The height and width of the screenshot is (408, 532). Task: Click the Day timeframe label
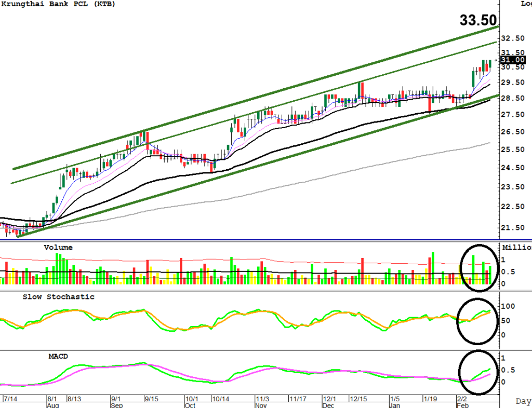(523, 401)
